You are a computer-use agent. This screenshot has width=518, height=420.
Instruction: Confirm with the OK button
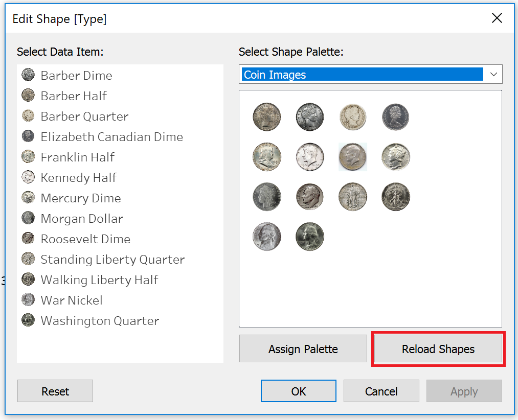(x=299, y=391)
